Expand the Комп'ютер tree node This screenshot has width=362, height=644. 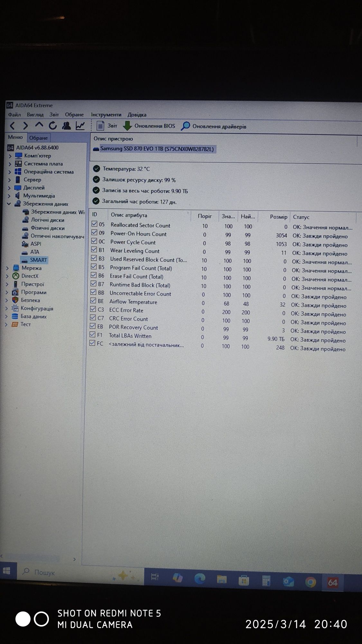(x=10, y=156)
